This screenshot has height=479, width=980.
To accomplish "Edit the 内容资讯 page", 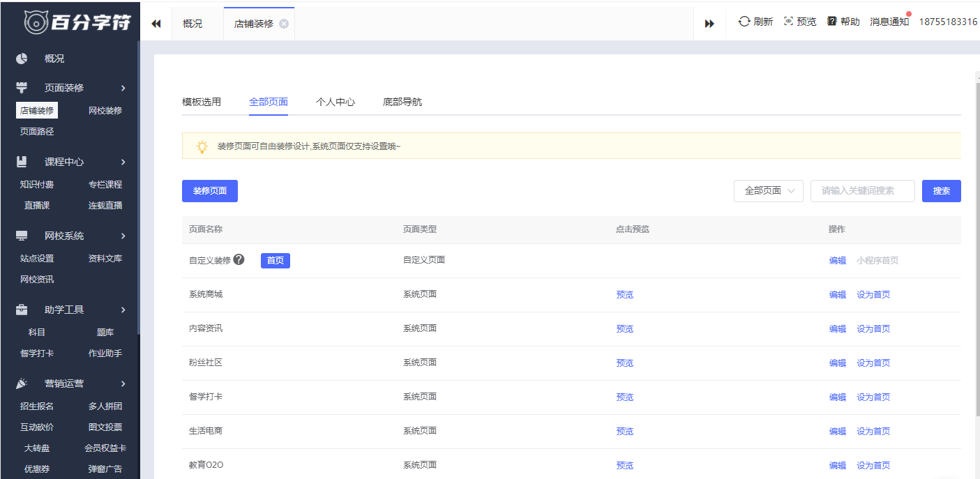I will point(838,329).
